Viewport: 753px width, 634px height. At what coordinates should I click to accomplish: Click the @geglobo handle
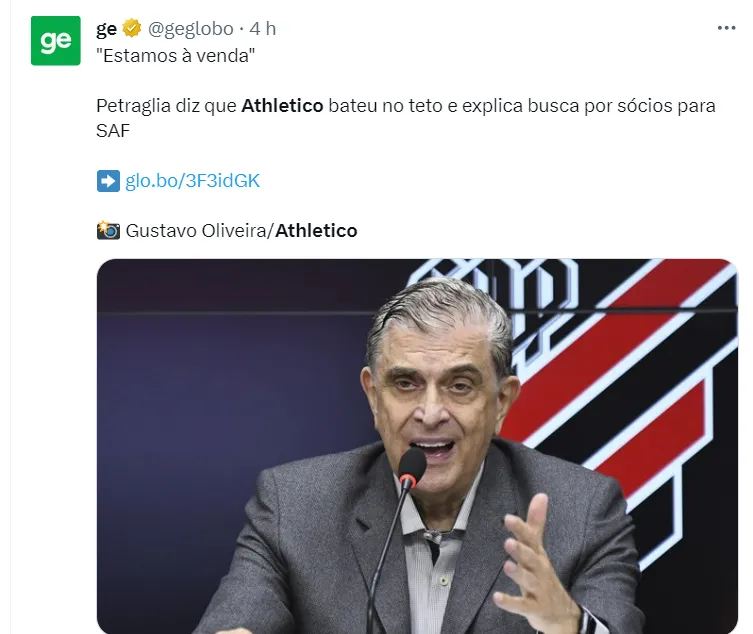click(x=191, y=29)
